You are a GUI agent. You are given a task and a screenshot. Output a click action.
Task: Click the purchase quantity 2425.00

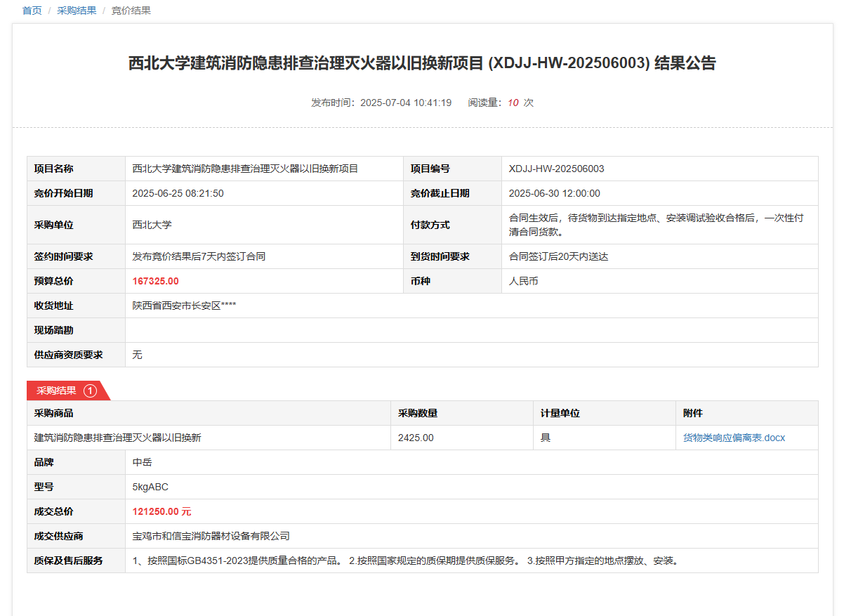416,438
